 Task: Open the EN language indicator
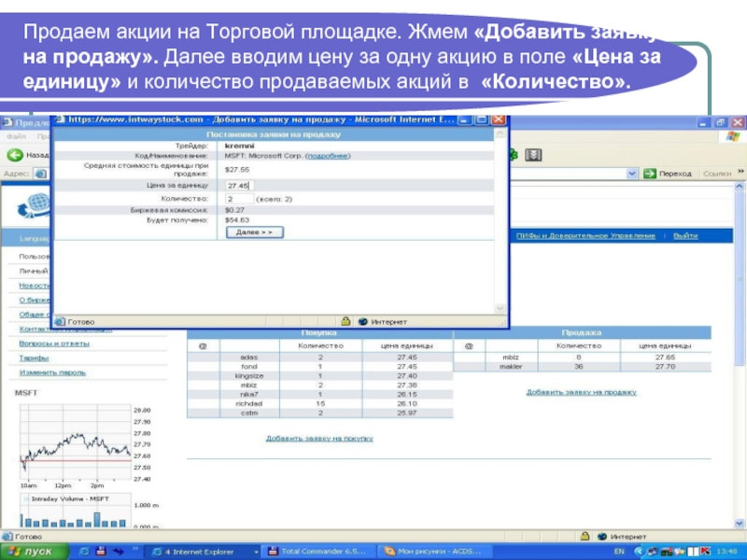point(619,552)
